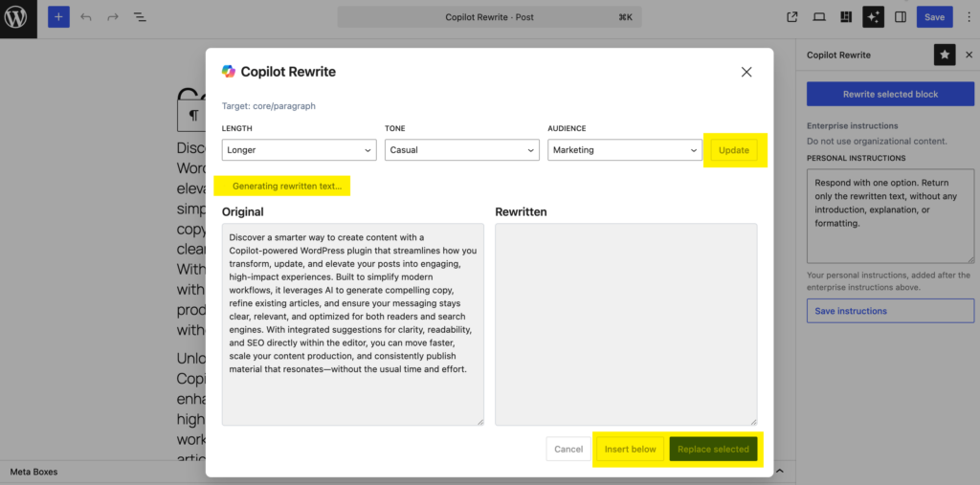
Task: Click the blue block inserter plus button
Action: 58,17
